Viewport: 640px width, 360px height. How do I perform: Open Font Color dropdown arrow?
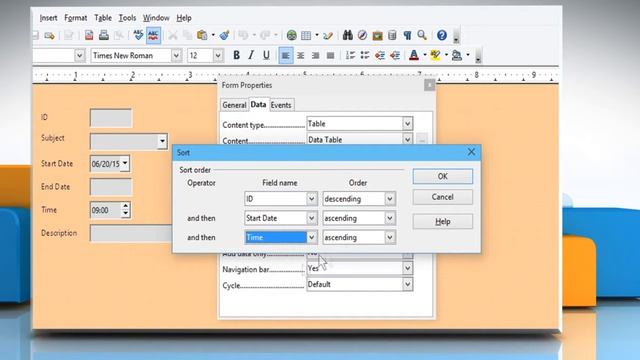(x=424, y=55)
